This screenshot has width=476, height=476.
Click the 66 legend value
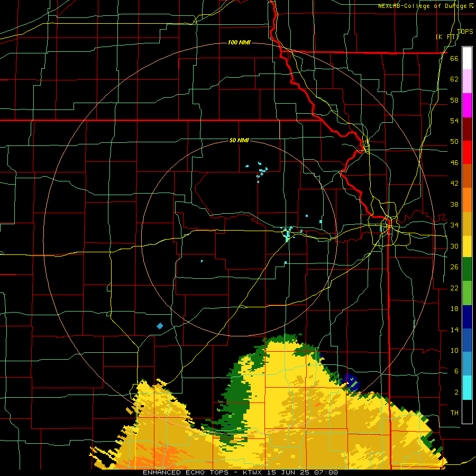454,58
